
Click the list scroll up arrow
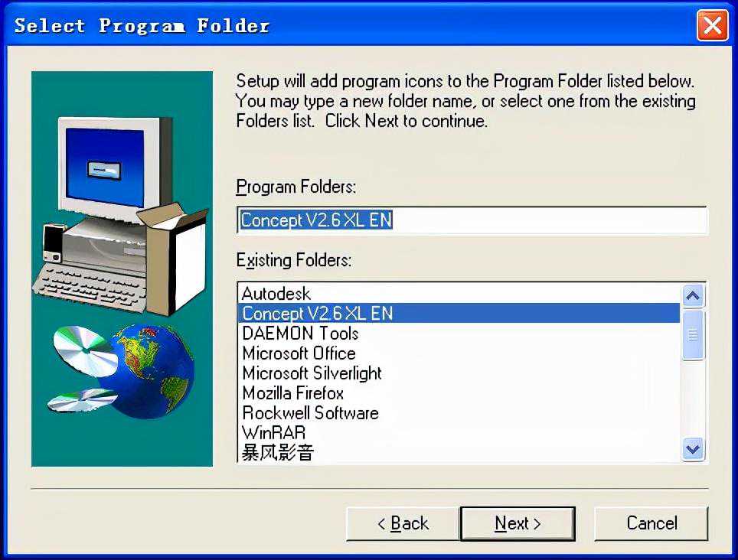click(693, 296)
